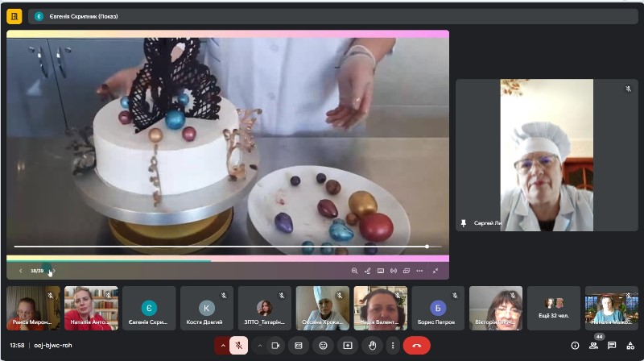Viewport: 644px width, 361px height.
Task: Send a reaction with emoji icon
Action: tap(324, 346)
